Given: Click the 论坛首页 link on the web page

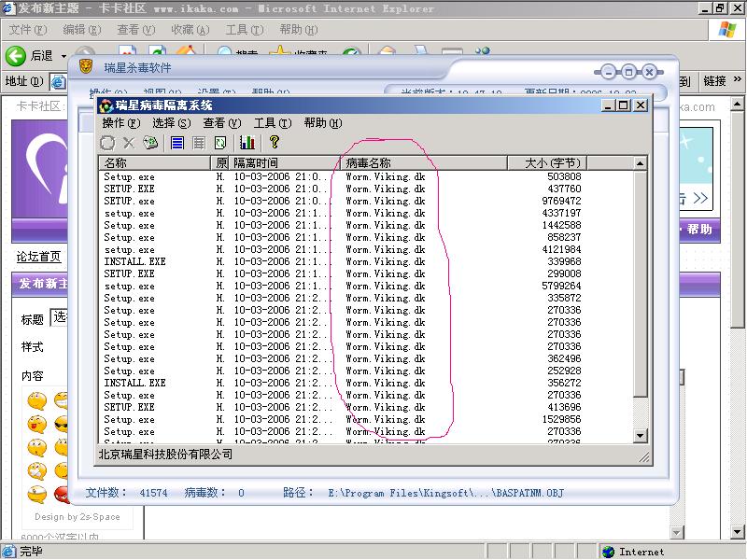Looking at the screenshot, I should coord(38,257).
